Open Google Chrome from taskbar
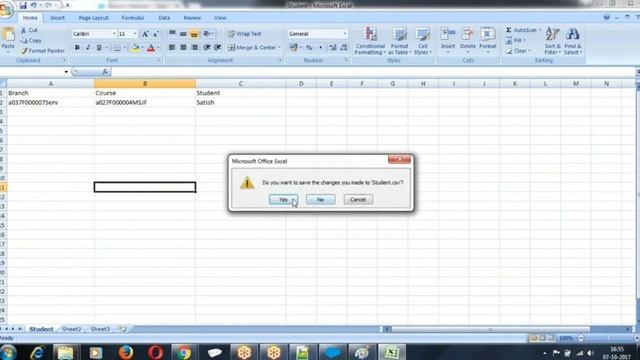The height and width of the screenshot is (360, 640). (184, 352)
